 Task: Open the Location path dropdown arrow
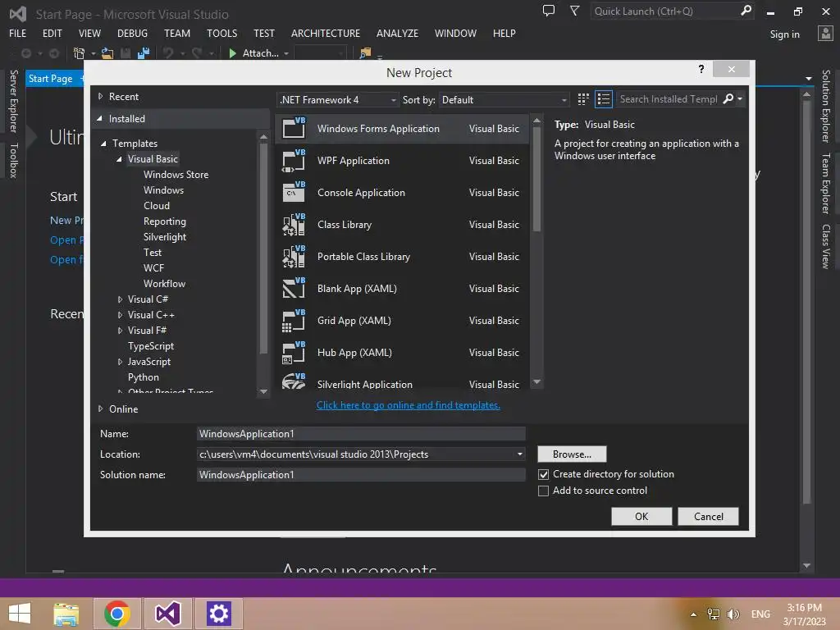coord(519,454)
